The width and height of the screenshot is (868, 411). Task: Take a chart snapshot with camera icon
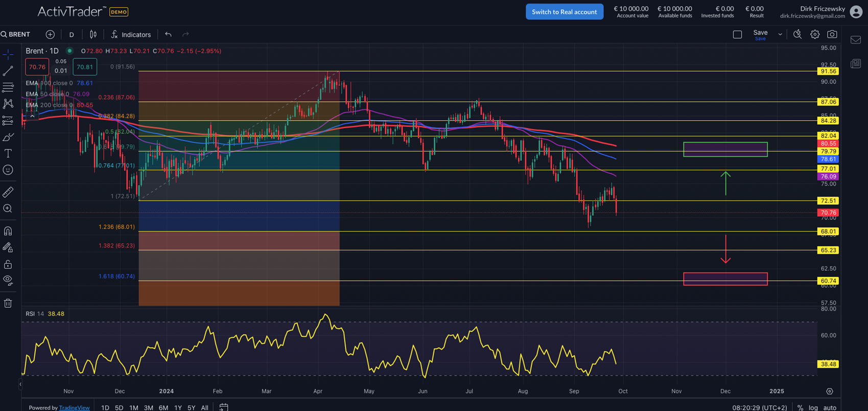(832, 34)
